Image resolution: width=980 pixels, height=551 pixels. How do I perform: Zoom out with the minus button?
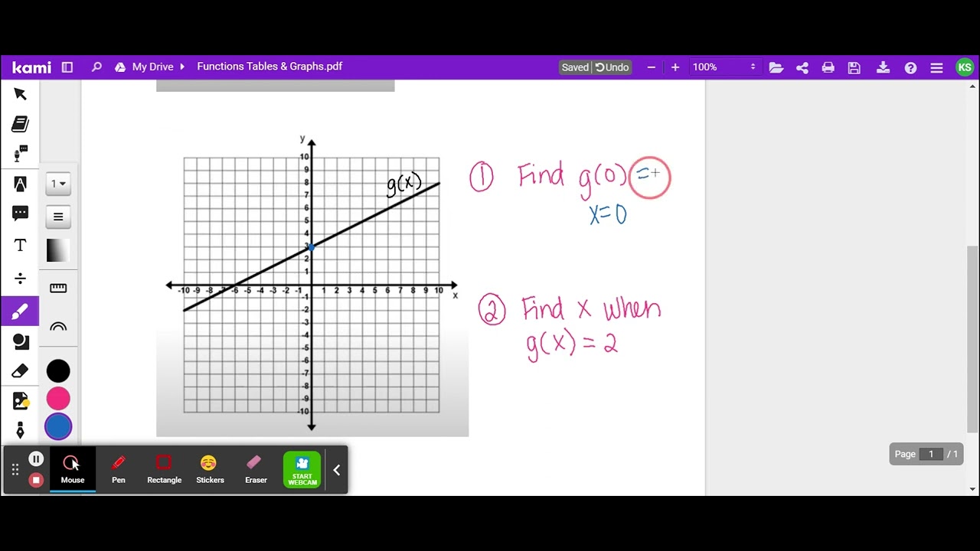(652, 67)
